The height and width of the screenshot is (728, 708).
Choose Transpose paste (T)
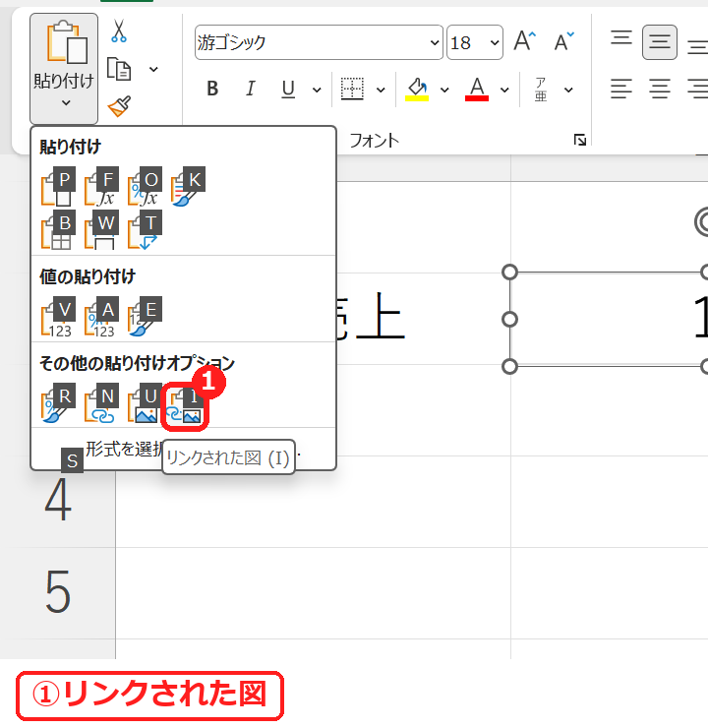point(145,231)
